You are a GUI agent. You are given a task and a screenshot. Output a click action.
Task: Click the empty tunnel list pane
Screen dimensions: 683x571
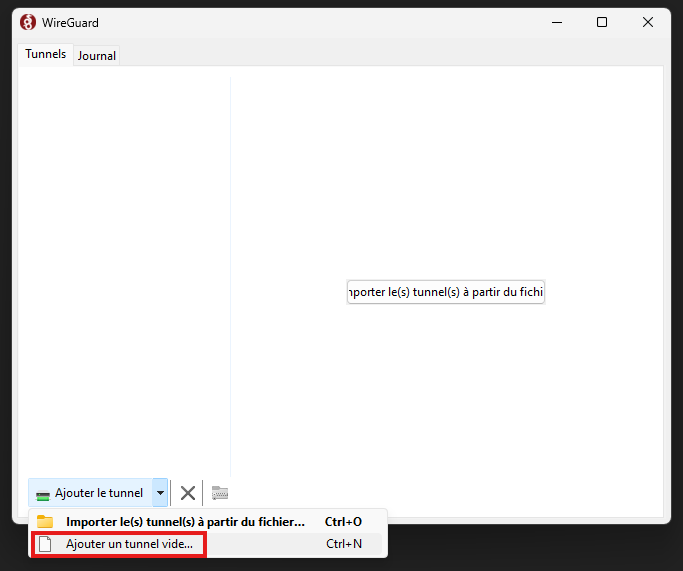[x=125, y=270]
